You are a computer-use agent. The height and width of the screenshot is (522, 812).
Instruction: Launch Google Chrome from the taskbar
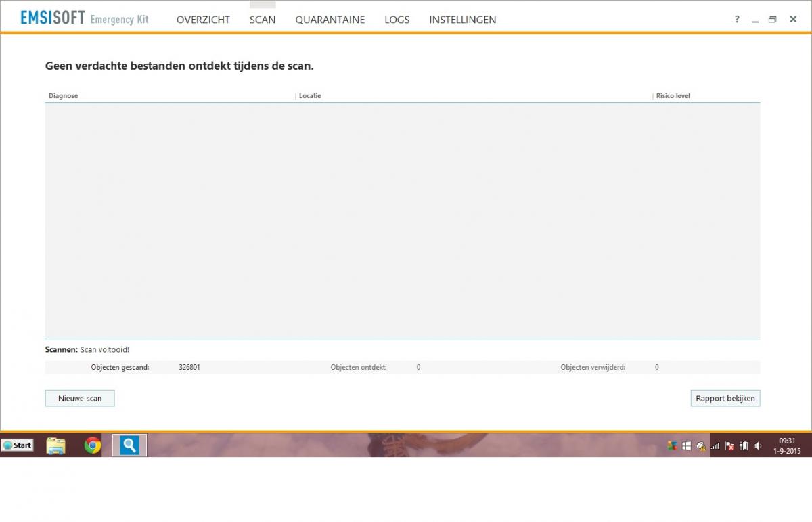(x=93, y=445)
